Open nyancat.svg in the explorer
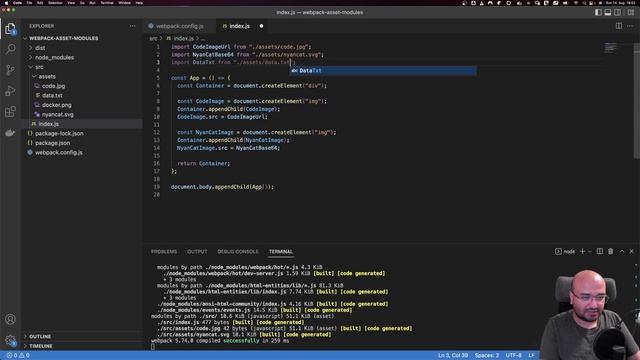 [x=82, y=114]
